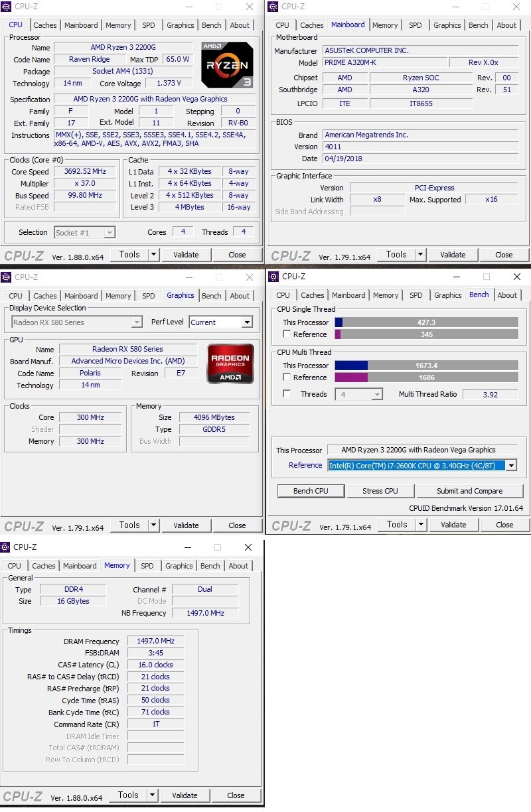531x812 pixels.
Task: Open the Reference processor dropdown showing i7-2600K
Action: click(x=510, y=466)
